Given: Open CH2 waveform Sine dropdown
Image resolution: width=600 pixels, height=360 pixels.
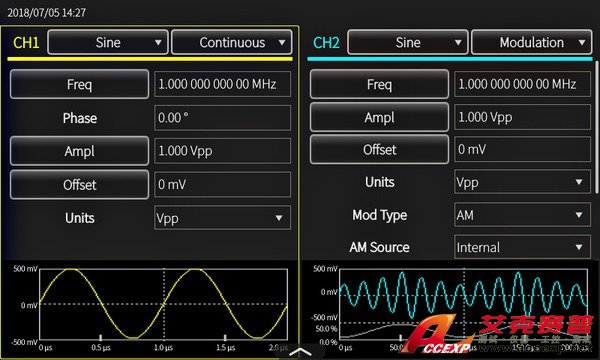Looking at the screenshot, I should click(408, 42).
